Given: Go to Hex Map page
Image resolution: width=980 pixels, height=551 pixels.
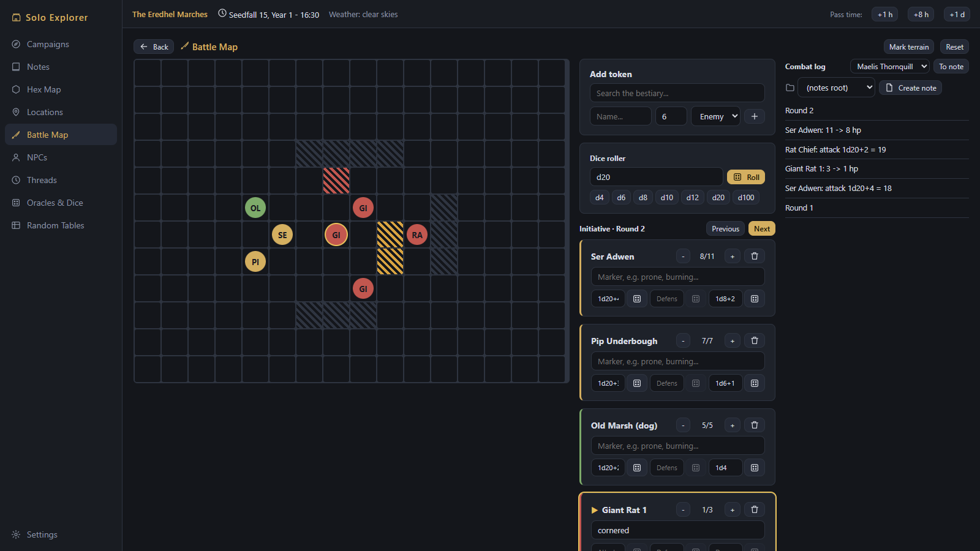Looking at the screenshot, I should pos(61,89).
